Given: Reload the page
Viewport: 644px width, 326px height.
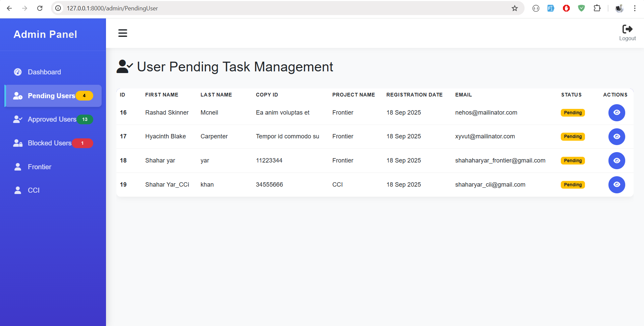Looking at the screenshot, I should coord(40,8).
